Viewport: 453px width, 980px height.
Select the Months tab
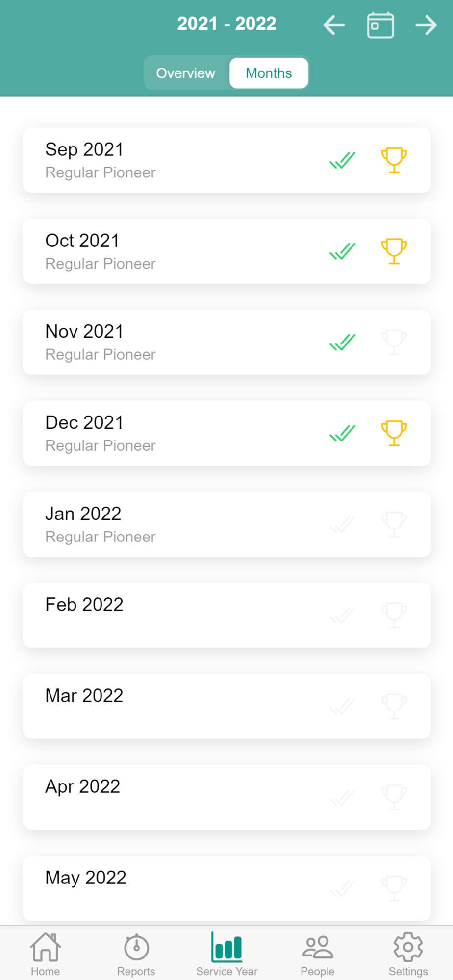pos(269,73)
